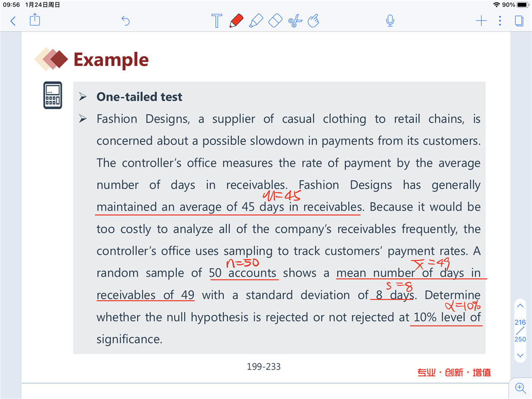Click the text "whether the null hypothesis"
The height and width of the screenshot is (399, 532).
[173, 317]
